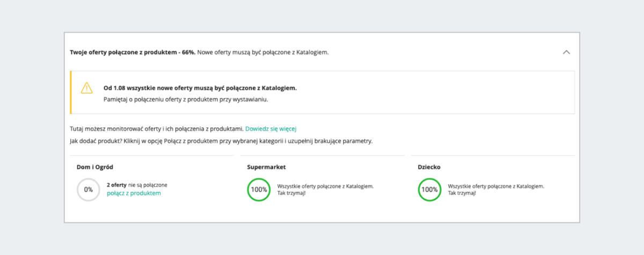The height and width of the screenshot is (255, 644).
Task: Collapse the product-linked offers panel chevron
Action: (x=566, y=52)
